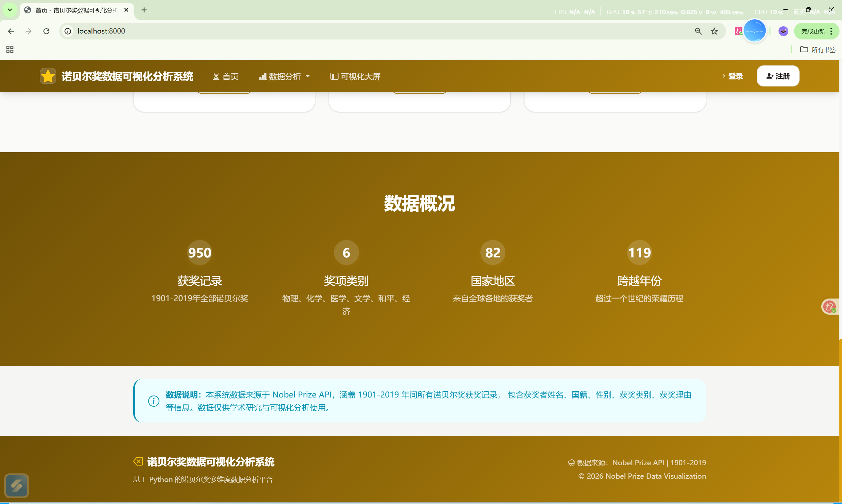Expand the 数据分析 dropdown menu
Image resolution: width=842 pixels, height=504 pixels.
284,76
